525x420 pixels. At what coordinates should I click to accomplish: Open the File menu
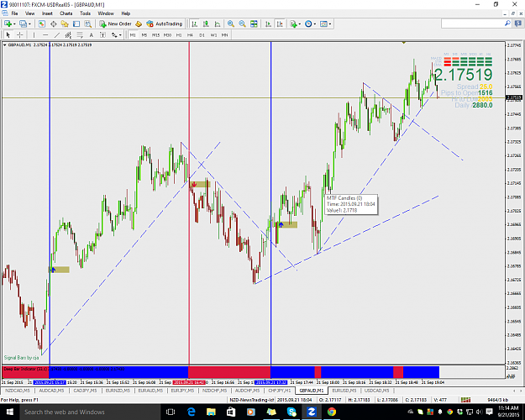point(14,13)
